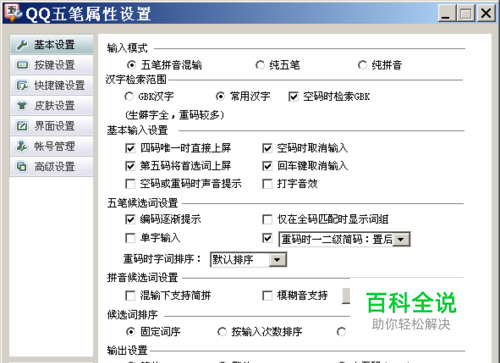Open the 重码时一二级简码：置后 dropdown

pyautogui.click(x=344, y=239)
